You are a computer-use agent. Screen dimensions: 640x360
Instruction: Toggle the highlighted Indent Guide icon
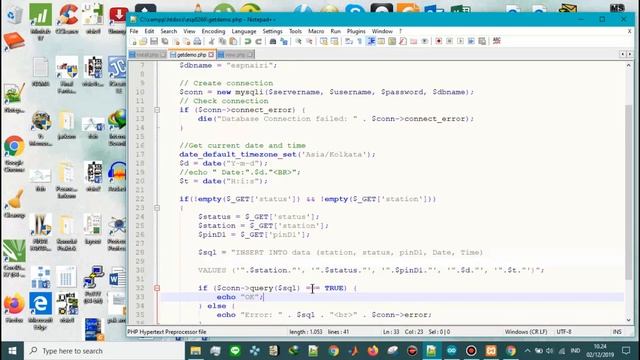pos(371,41)
